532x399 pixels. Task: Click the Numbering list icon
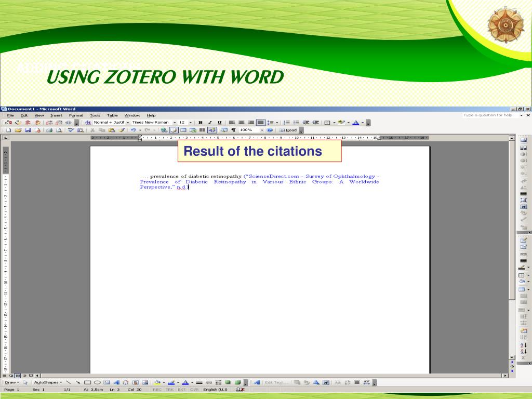[287, 123]
